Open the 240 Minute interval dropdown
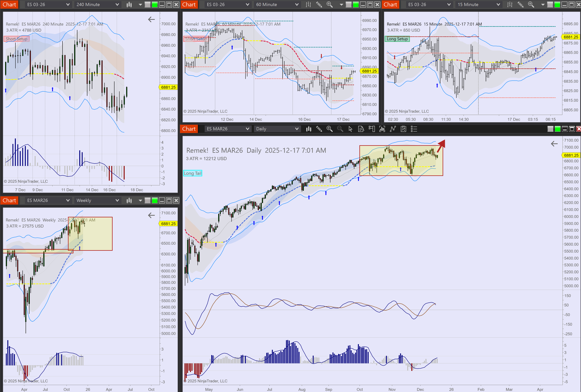Screen dimensions: 581x392 tap(97, 4)
